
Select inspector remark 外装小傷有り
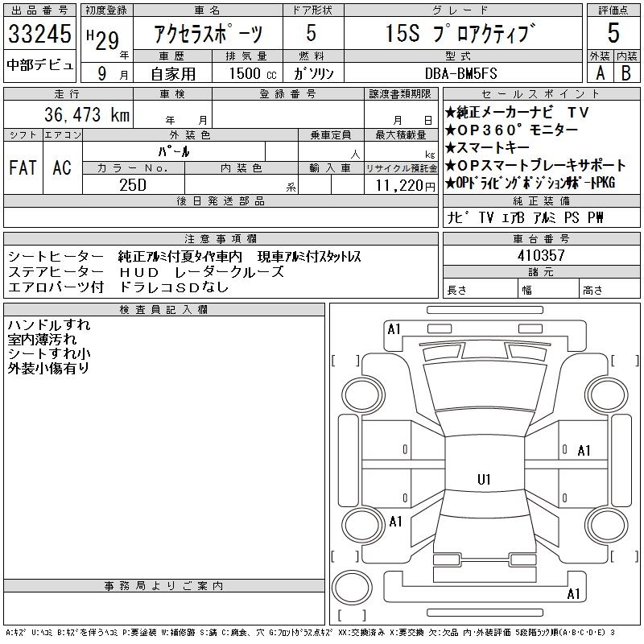(x=48, y=369)
